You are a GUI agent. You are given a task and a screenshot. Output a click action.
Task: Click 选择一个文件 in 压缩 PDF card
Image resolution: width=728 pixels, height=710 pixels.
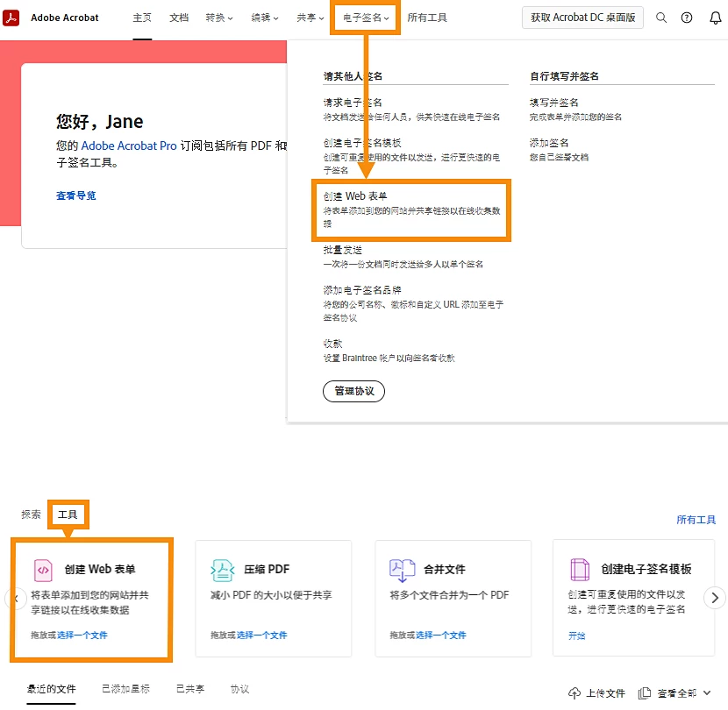(262, 635)
